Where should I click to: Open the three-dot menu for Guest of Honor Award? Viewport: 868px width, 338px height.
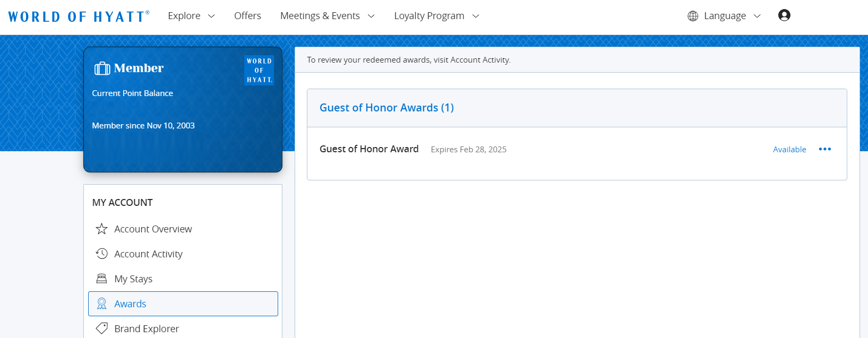click(825, 149)
